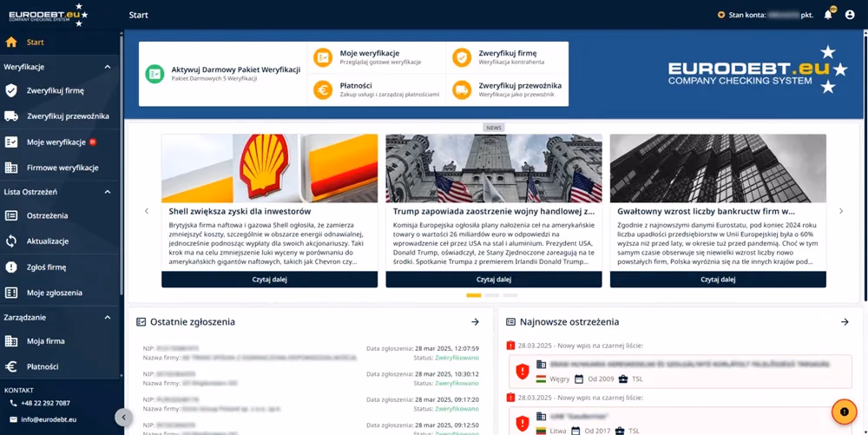Click submission dated 28 mar 2025, 12:07:59
Image resolution: width=868 pixels, height=435 pixels.
(x=311, y=353)
